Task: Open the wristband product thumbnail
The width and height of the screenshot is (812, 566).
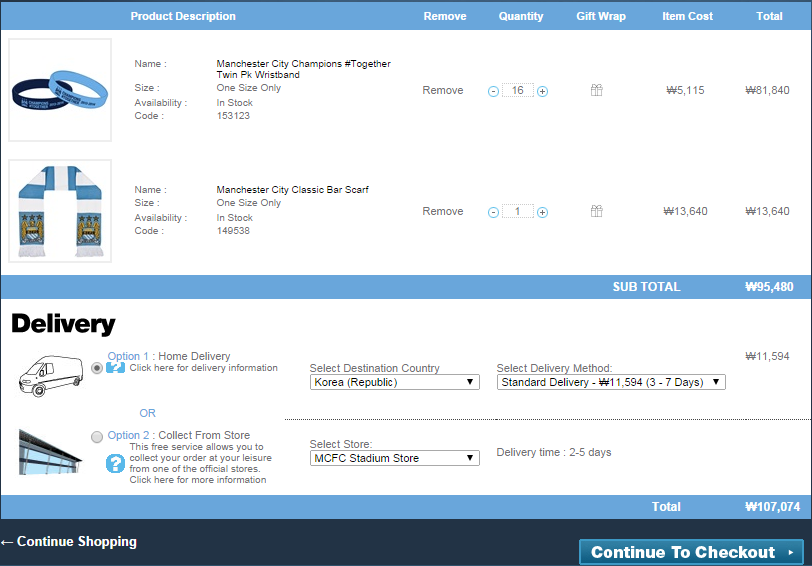Action: tap(60, 90)
